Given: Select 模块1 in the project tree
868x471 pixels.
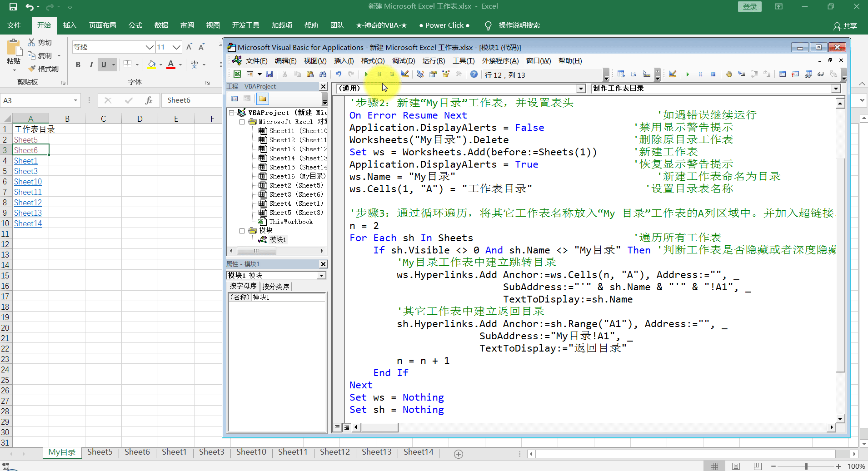Looking at the screenshot, I should [278, 239].
